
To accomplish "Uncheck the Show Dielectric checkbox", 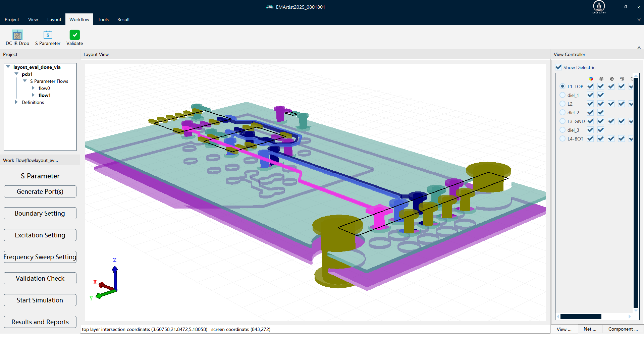I will pyautogui.click(x=558, y=67).
